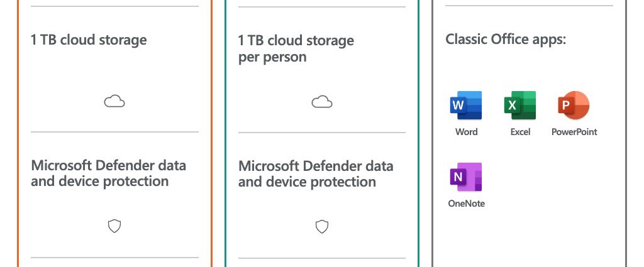Screen dimensions: 644x267
Task: Click the divider line above Classic Office apps
Action: point(529,6)
